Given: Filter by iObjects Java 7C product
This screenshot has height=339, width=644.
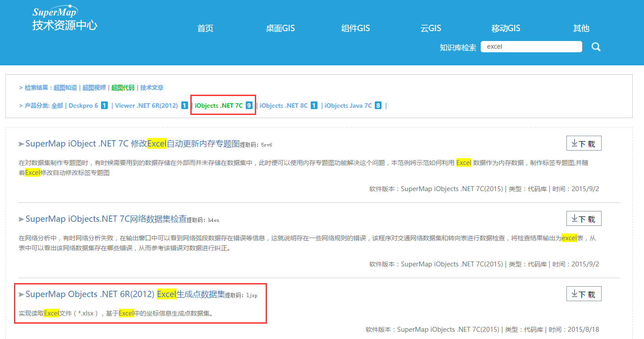Looking at the screenshot, I should [348, 105].
